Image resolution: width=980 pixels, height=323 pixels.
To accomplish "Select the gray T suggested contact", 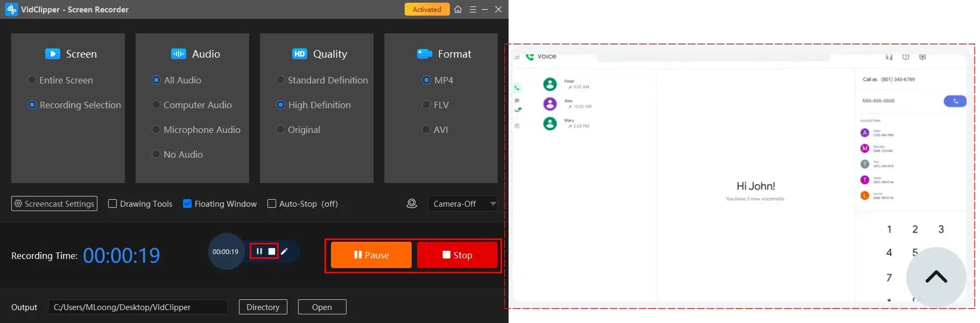I will pyautogui.click(x=865, y=164).
